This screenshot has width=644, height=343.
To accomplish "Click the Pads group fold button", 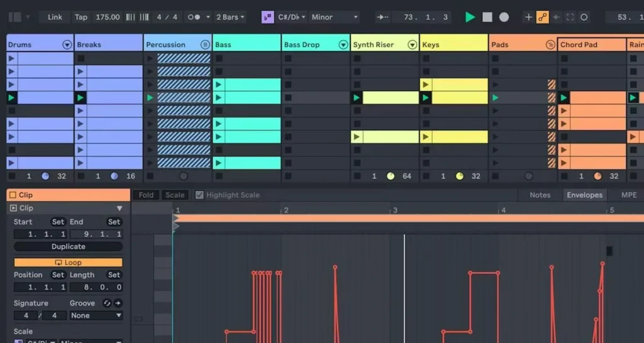I will pos(550,45).
